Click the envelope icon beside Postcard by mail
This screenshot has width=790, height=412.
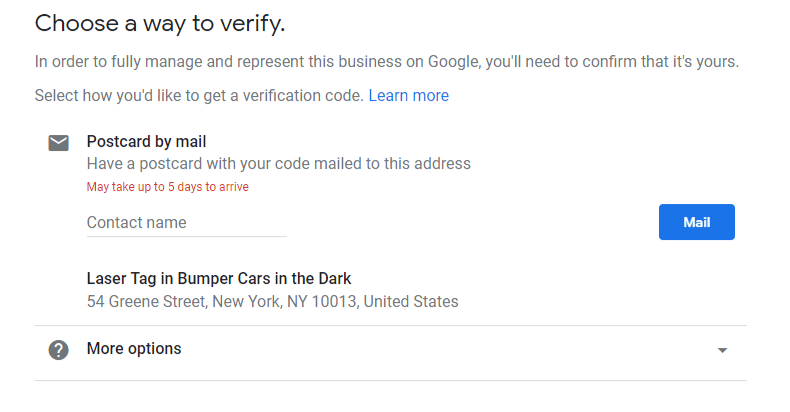pos(58,143)
